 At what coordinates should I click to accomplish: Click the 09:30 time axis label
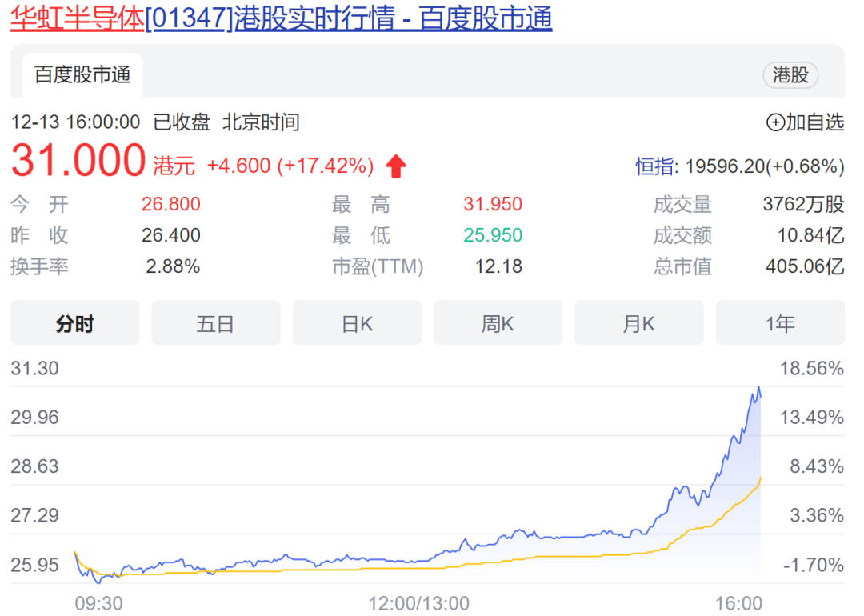[98, 603]
